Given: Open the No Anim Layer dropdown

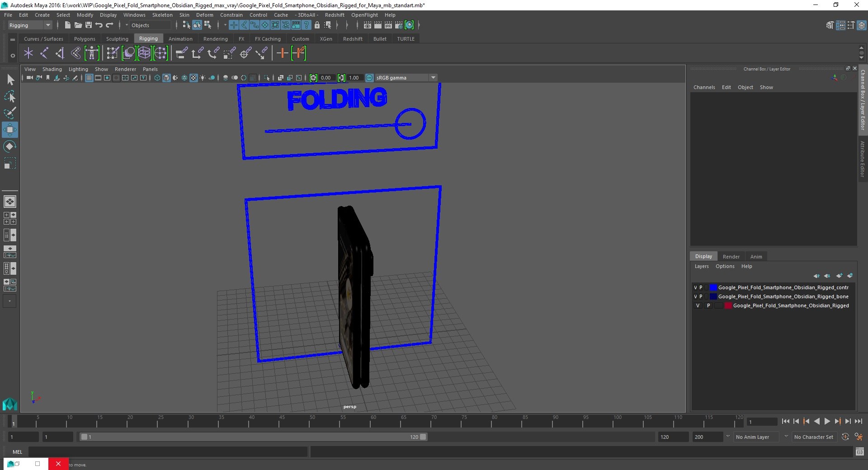Looking at the screenshot, I should point(756,437).
